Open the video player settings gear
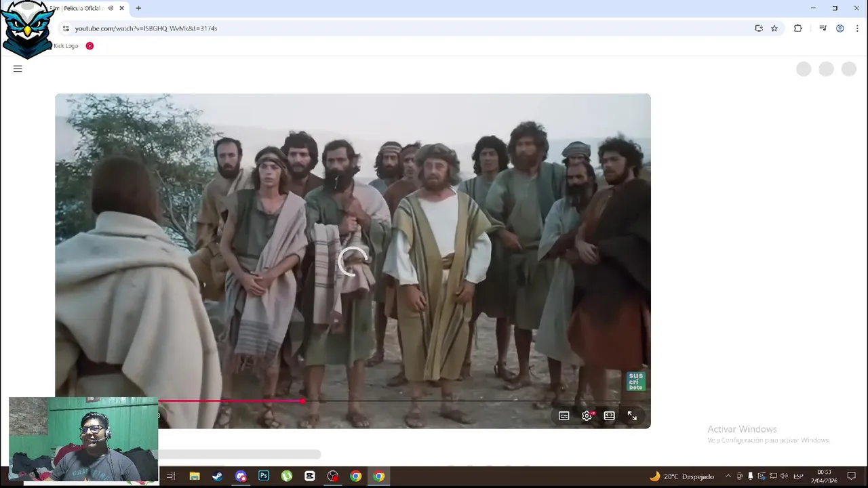The image size is (868, 488). [x=587, y=415]
